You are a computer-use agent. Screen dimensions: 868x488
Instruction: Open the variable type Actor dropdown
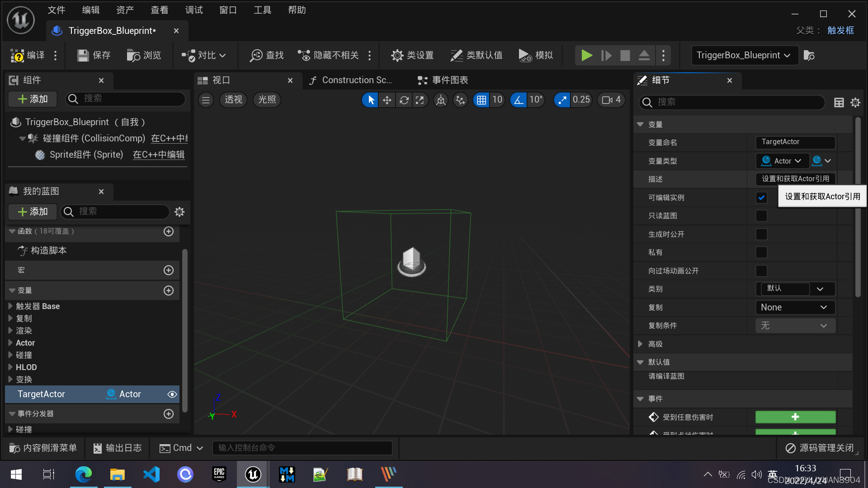click(782, 161)
